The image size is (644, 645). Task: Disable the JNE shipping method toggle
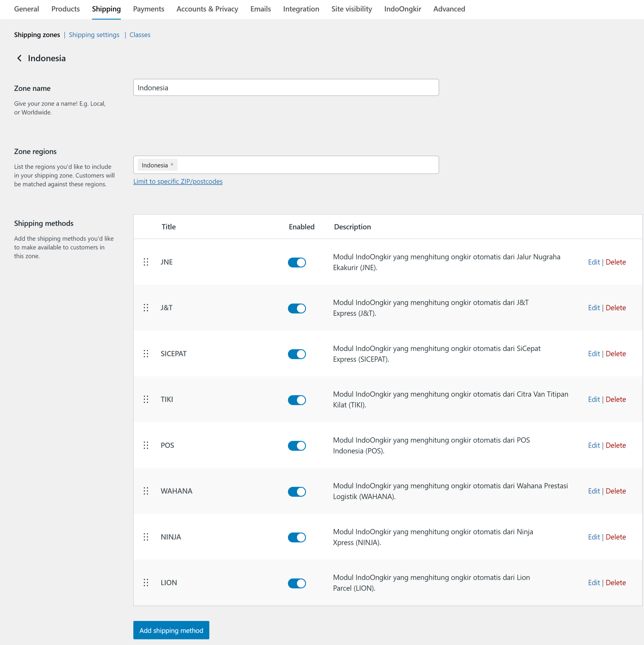(297, 262)
